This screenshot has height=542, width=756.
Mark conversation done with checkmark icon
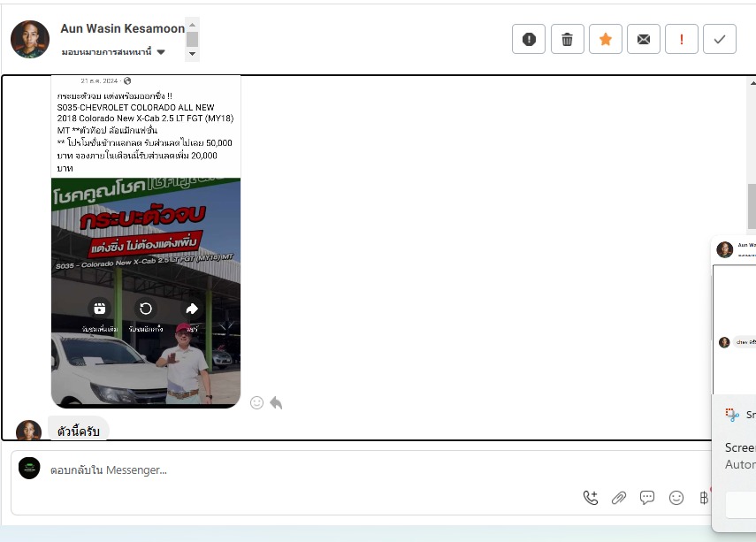pyautogui.click(x=720, y=39)
